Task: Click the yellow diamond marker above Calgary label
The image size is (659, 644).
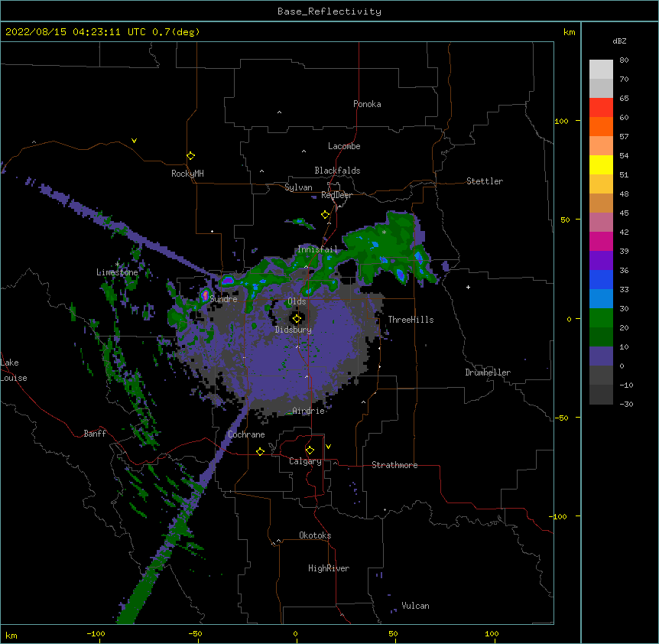Action: tap(310, 450)
